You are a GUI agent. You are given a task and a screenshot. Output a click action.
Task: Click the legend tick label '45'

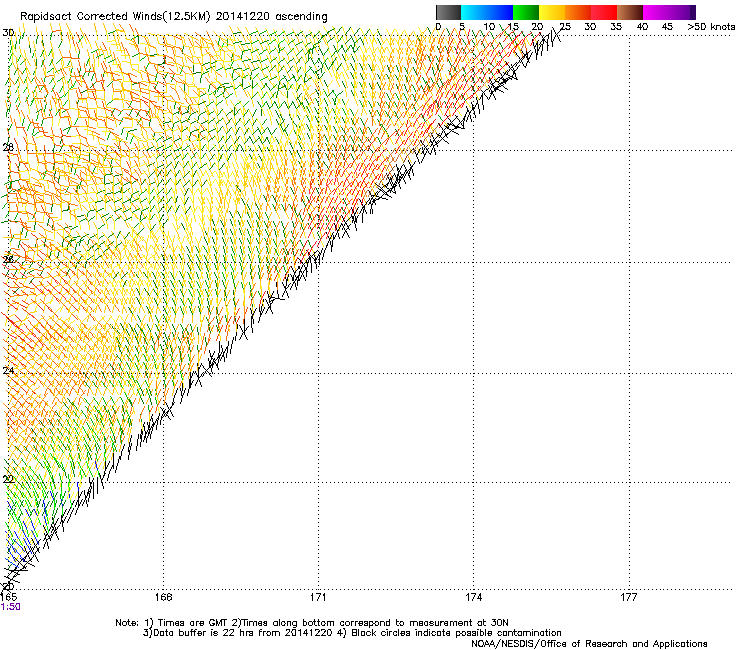[x=667, y=27]
